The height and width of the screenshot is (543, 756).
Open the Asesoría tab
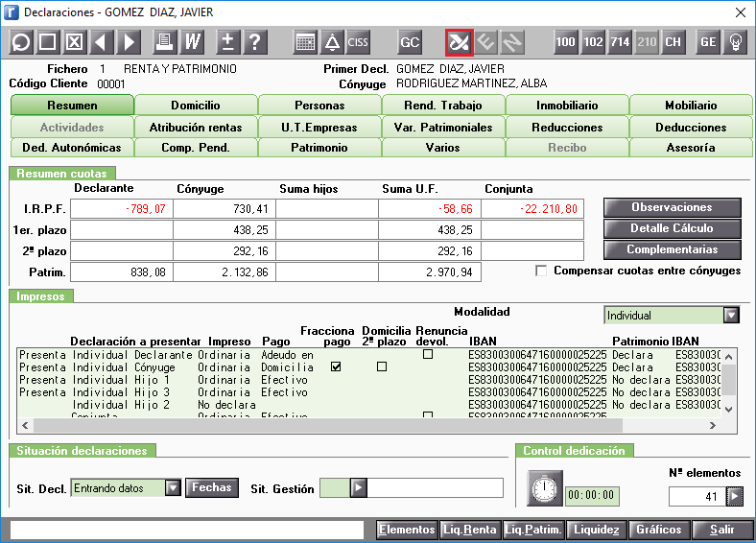pyautogui.click(x=691, y=148)
